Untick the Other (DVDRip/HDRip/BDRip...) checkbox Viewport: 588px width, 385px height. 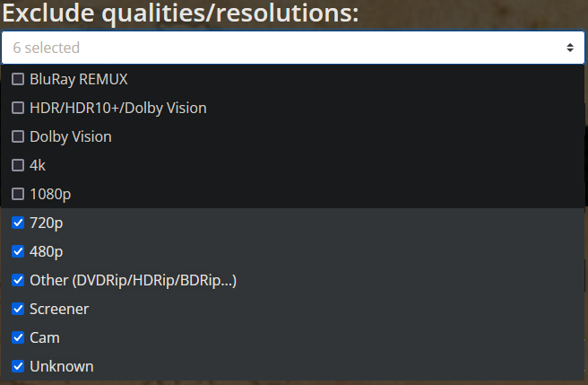point(18,280)
